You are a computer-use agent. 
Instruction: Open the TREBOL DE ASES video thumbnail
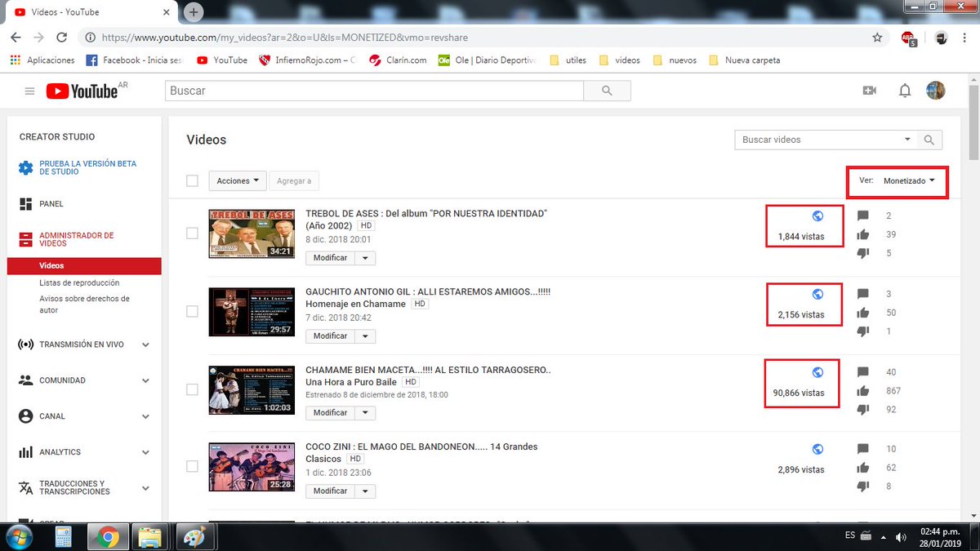(x=252, y=233)
